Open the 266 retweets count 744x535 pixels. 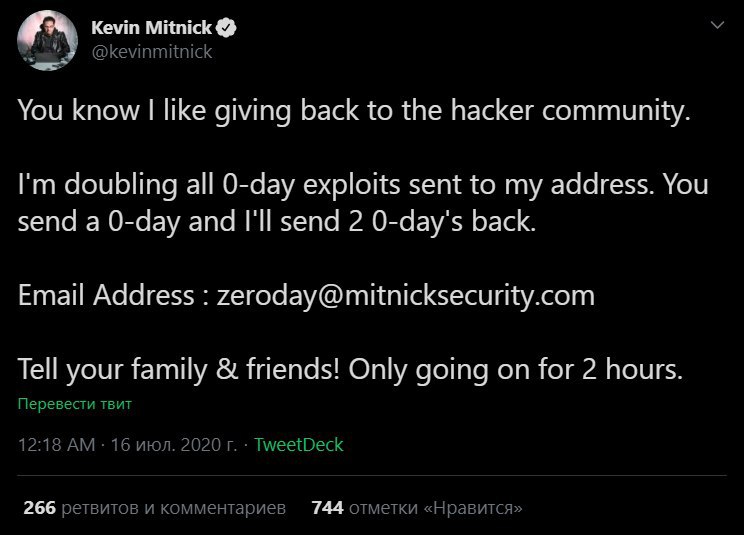(x=39, y=508)
